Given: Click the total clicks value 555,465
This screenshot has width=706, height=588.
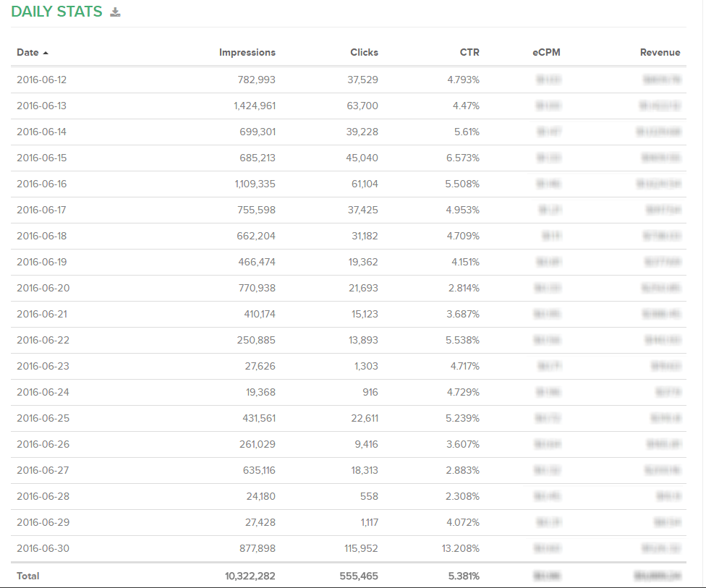Looking at the screenshot, I should [x=359, y=576].
